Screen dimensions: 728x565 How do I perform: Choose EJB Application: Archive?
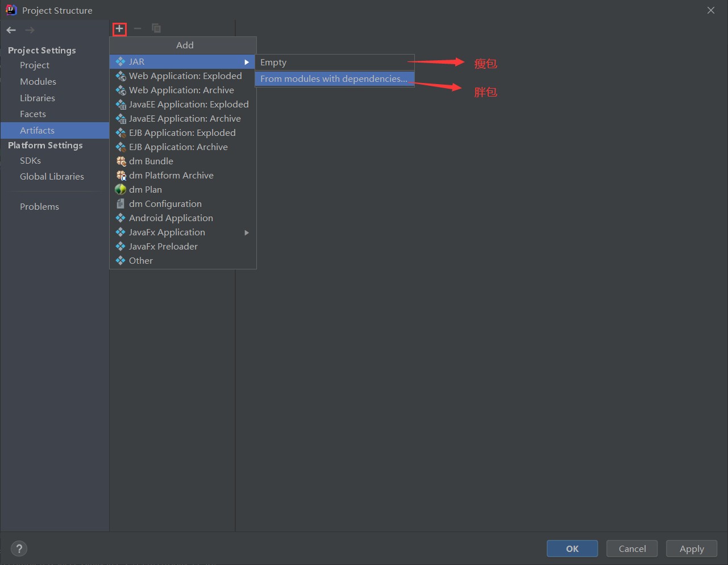pyautogui.click(x=183, y=147)
